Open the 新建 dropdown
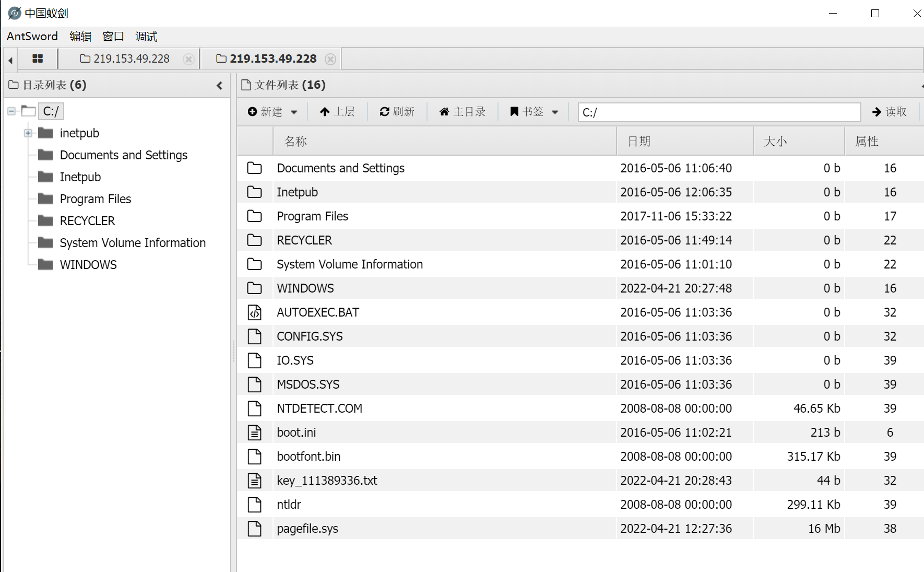Image resolution: width=924 pixels, height=572 pixels. pyautogui.click(x=272, y=112)
